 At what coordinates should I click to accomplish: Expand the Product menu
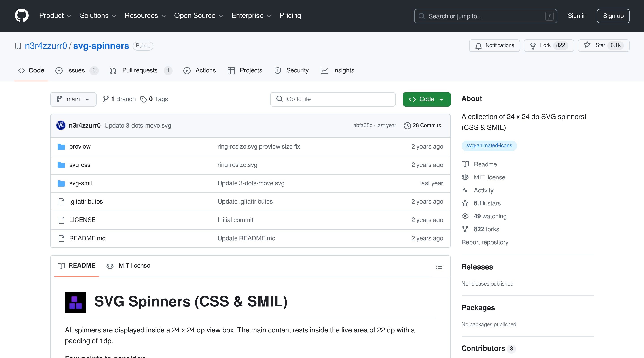tap(55, 15)
